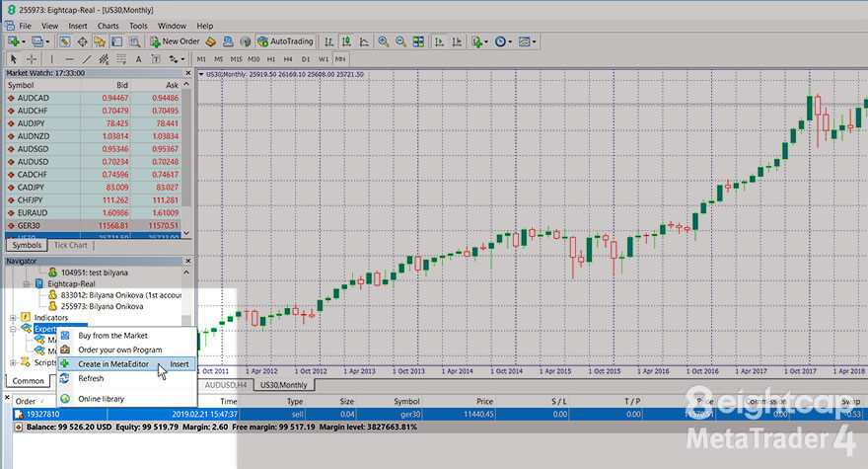Toggle the Market Watch window icon
The width and height of the screenshot is (868, 469).
[65, 41]
